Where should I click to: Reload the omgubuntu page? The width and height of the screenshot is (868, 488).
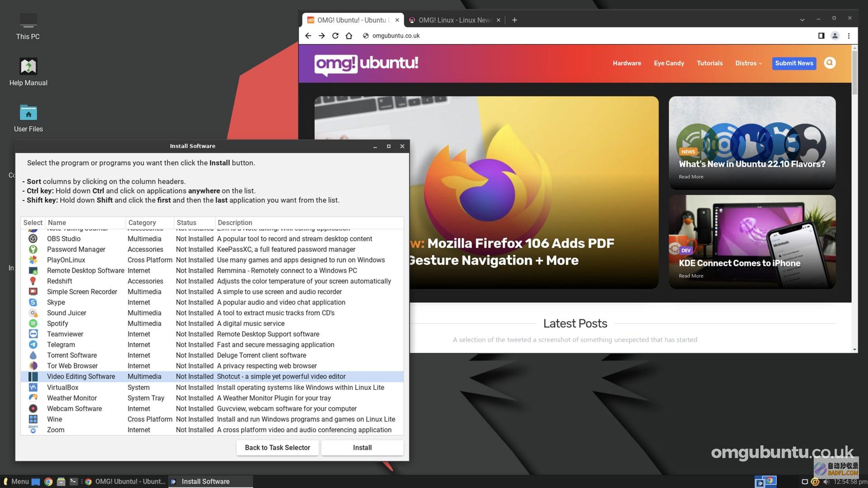[335, 36]
